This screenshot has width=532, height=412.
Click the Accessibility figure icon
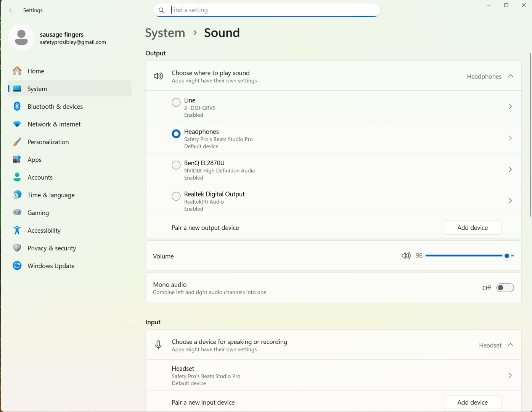(x=17, y=230)
